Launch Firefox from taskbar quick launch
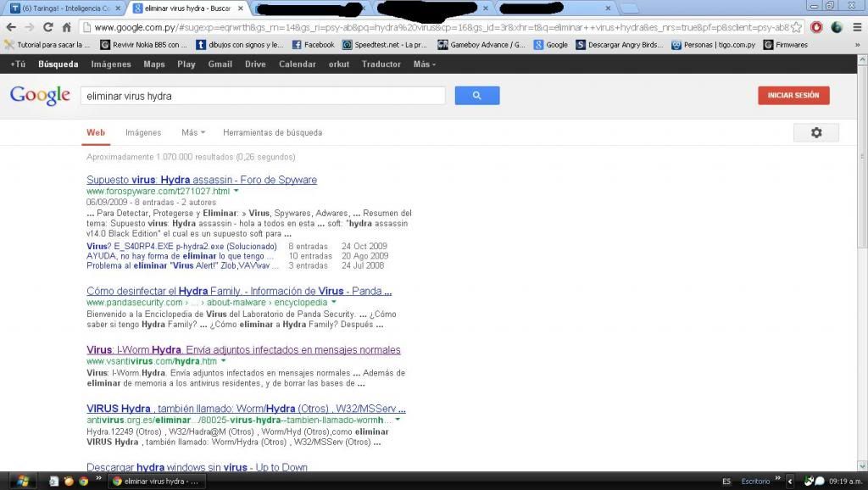 point(69,482)
